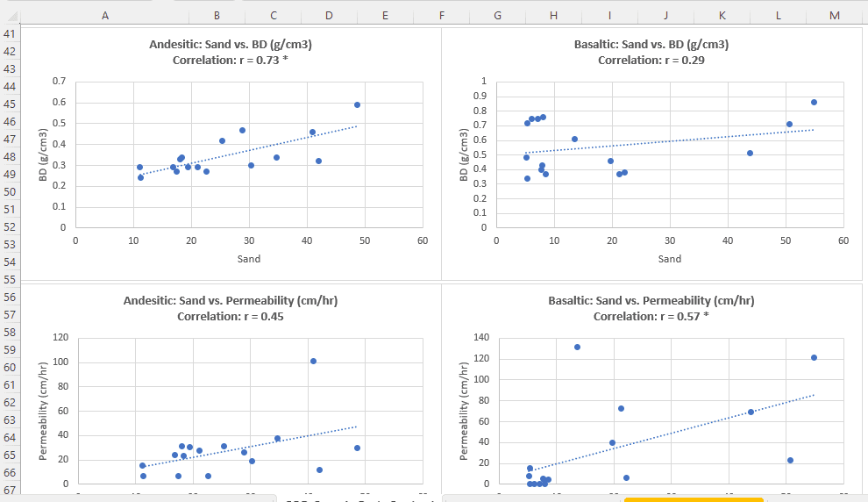
Task: Select the column F header
Action: pos(442,16)
